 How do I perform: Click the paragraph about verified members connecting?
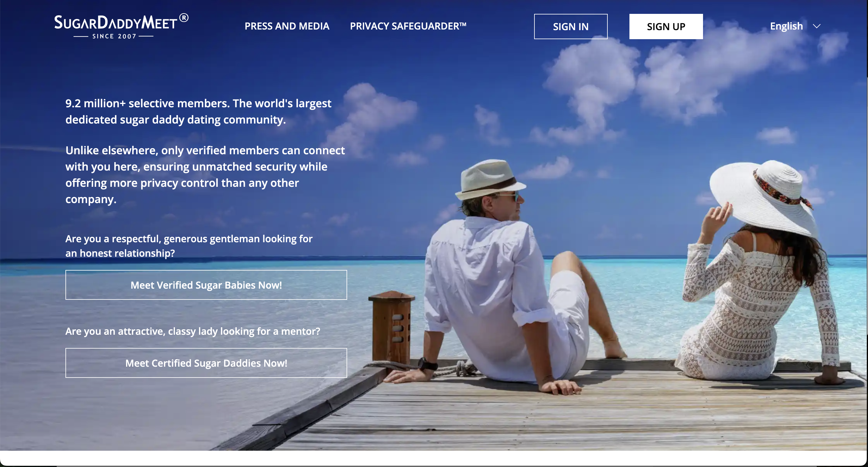tap(205, 174)
